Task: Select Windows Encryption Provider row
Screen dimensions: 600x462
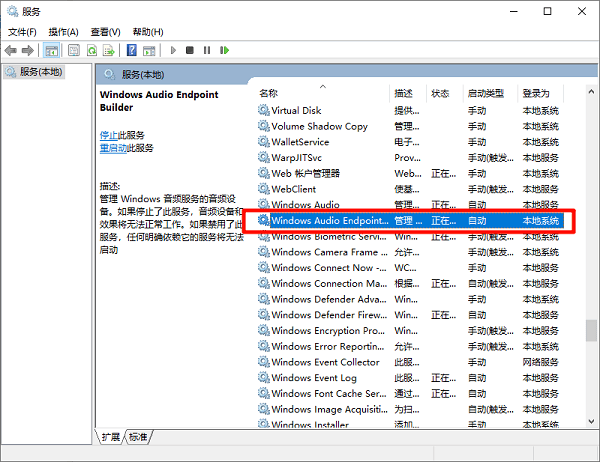Action: pyautogui.click(x=410, y=330)
